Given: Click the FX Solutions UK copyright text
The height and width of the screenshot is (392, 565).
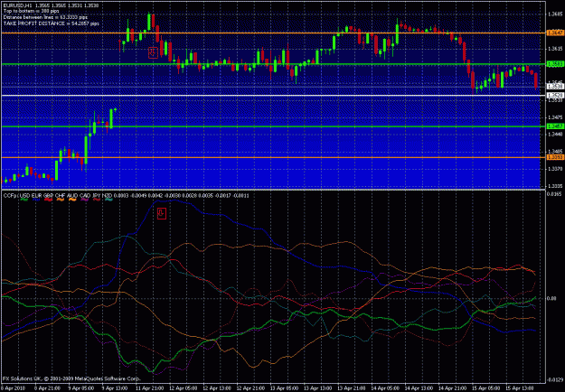Looking at the screenshot, I should pos(71,379).
